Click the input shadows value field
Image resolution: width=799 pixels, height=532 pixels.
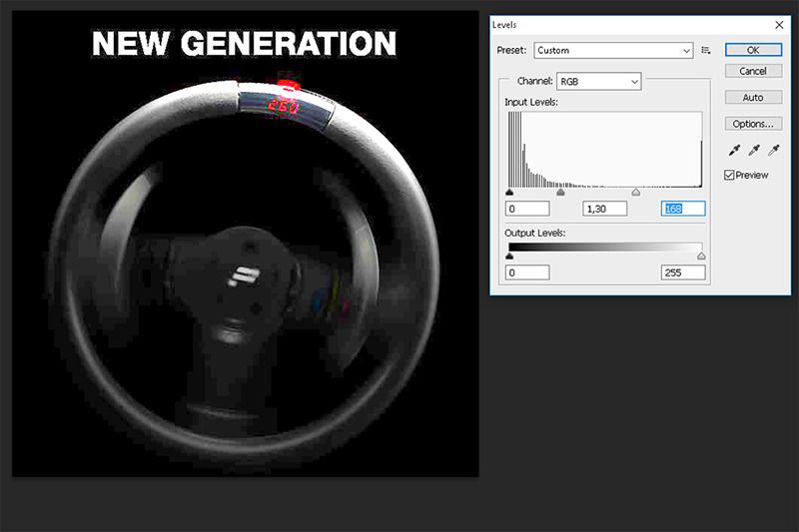pyautogui.click(x=527, y=209)
